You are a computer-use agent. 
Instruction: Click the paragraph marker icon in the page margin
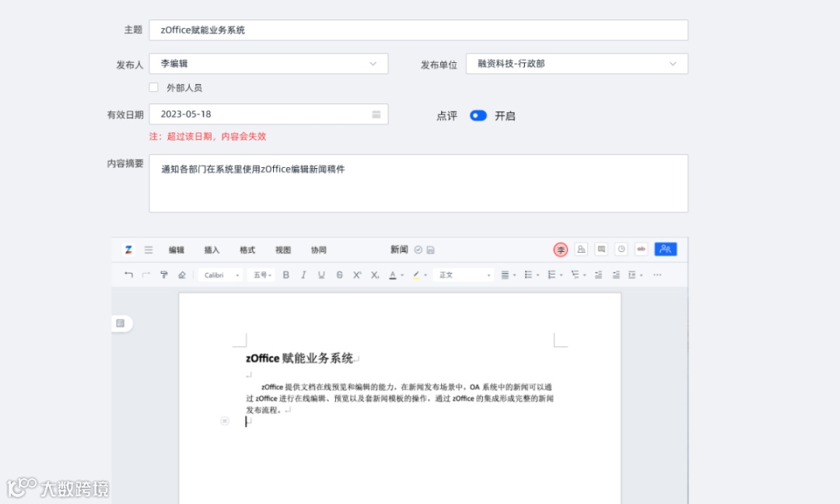pyautogui.click(x=225, y=421)
